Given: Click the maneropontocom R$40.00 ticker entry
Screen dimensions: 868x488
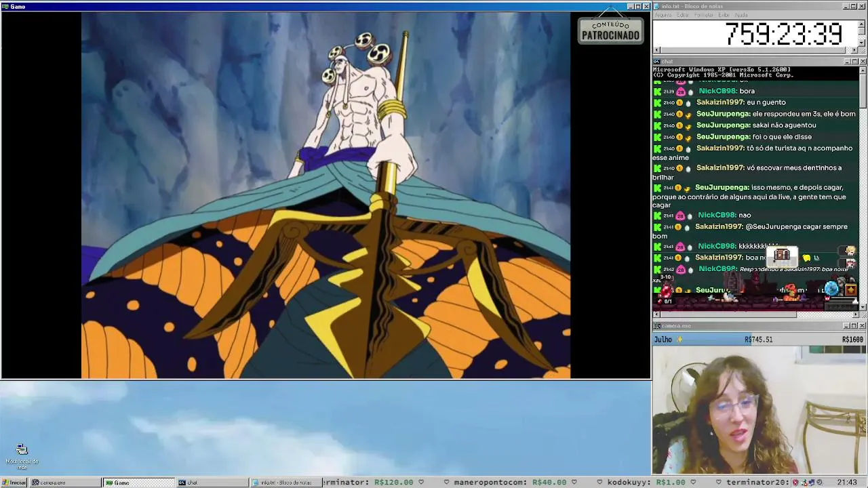Looking at the screenshot, I should (510, 483).
